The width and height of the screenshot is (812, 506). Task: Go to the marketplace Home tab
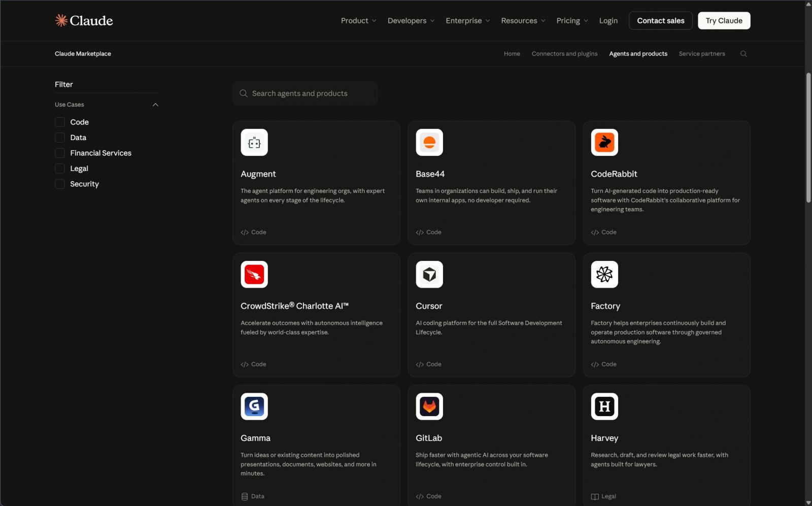click(x=512, y=54)
